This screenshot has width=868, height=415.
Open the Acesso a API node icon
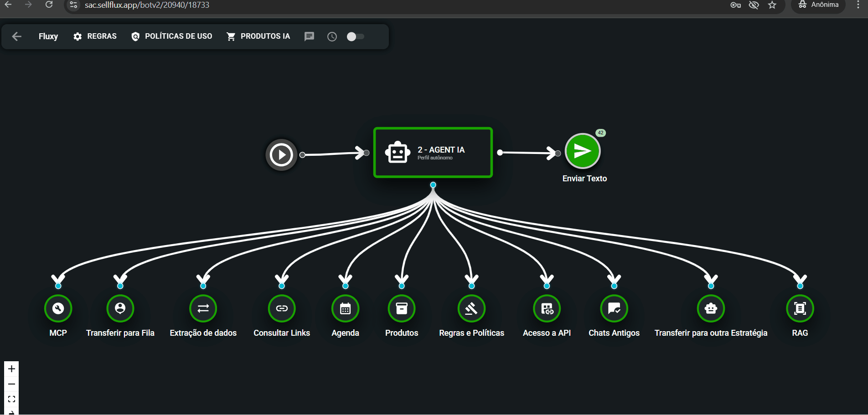(547, 308)
